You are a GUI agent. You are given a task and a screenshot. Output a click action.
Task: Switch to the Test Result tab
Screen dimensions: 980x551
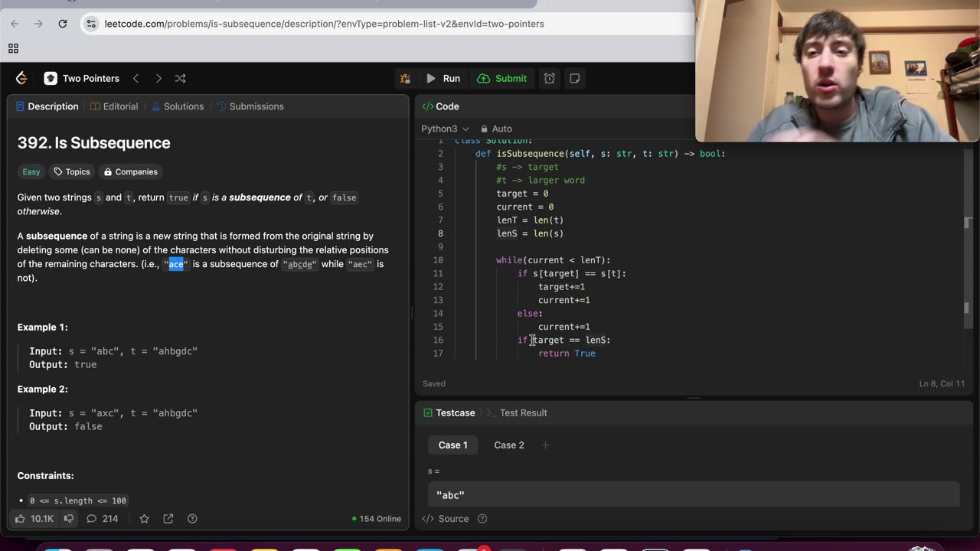pyautogui.click(x=517, y=412)
